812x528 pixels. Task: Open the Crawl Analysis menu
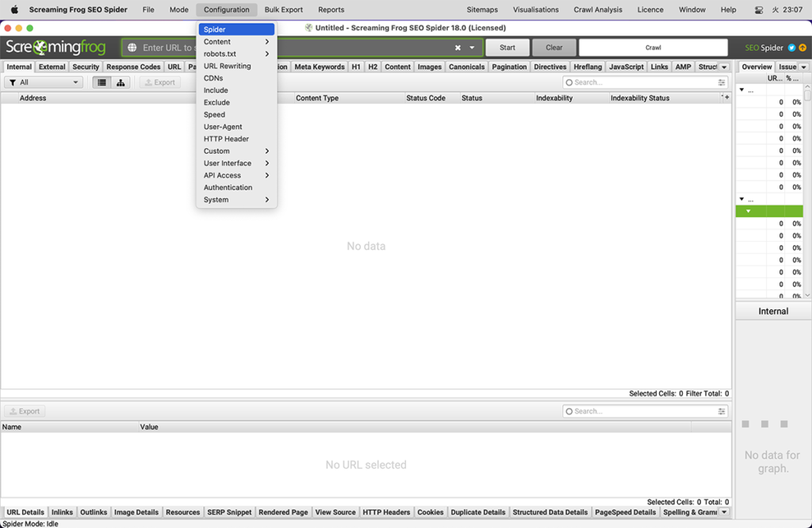598,10
